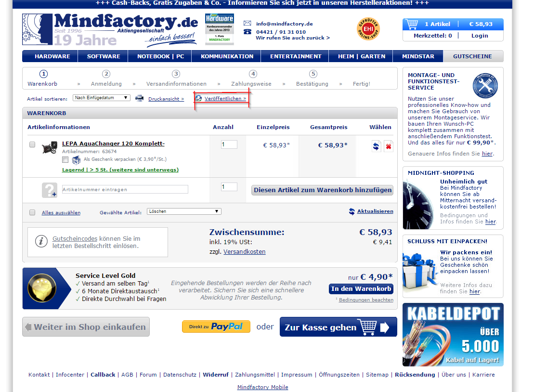Click Direkt zu PayPal button
534x392 pixels.
(x=216, y=327)
